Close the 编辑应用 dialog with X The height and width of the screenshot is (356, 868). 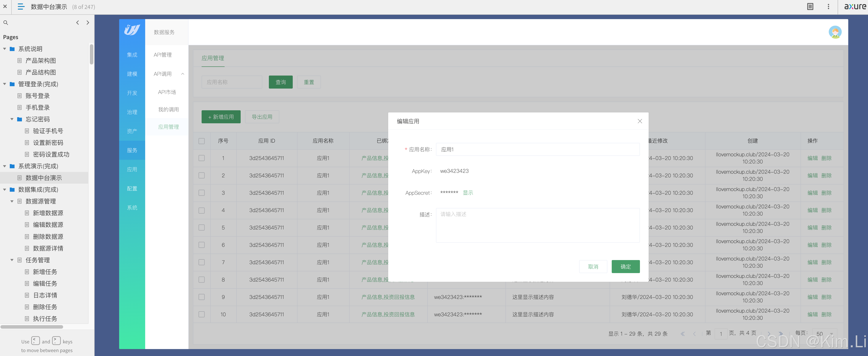tap(639, 121)
